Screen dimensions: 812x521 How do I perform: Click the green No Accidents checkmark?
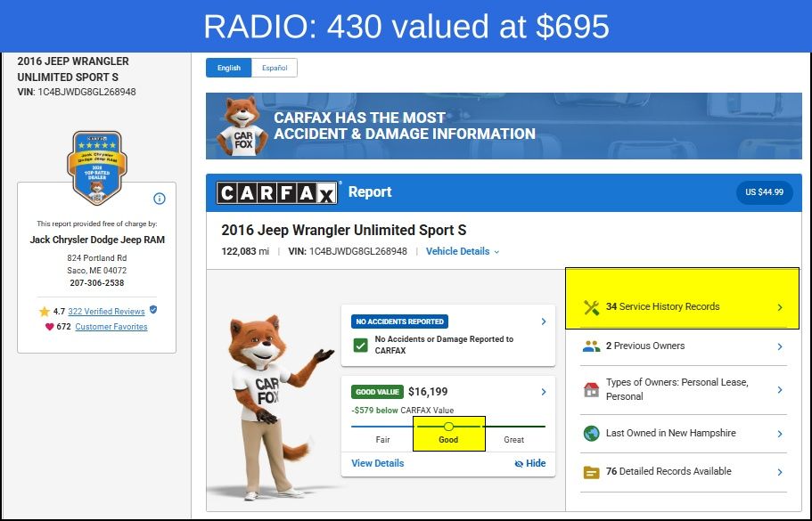[x=360, y=345]
